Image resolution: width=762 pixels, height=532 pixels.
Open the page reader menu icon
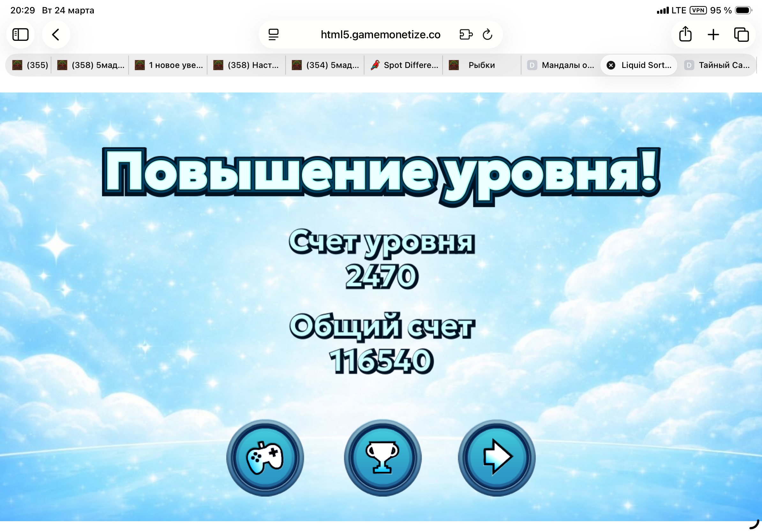[x=273, y=34]
